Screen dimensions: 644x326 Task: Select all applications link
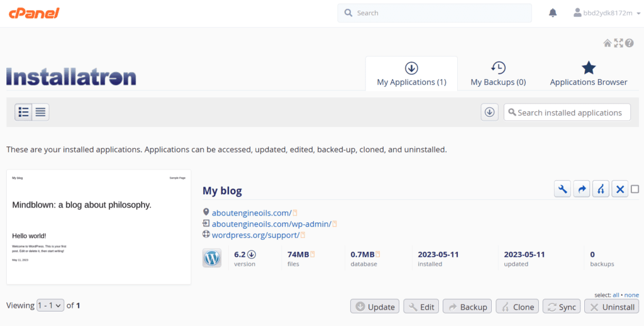pos(616,295)
